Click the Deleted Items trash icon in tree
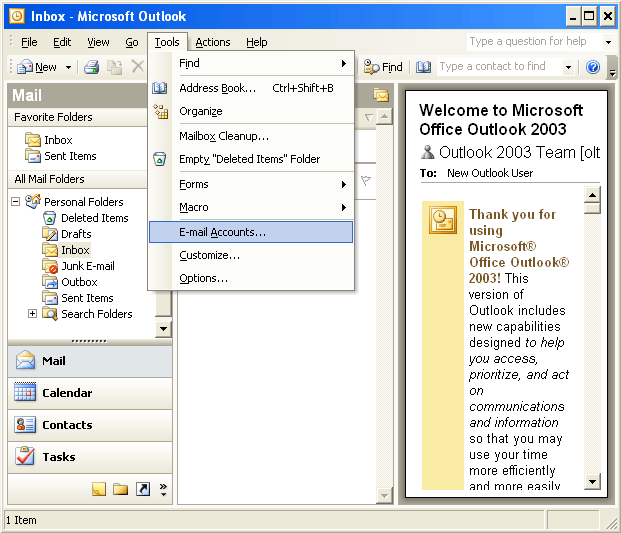The width and height of the screenshot is (621, 533). (50, 218)
